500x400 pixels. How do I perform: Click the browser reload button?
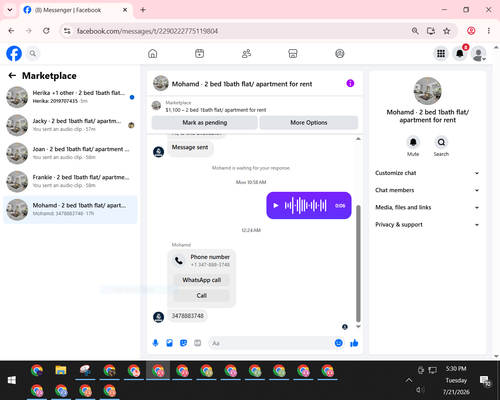point(46,31)
